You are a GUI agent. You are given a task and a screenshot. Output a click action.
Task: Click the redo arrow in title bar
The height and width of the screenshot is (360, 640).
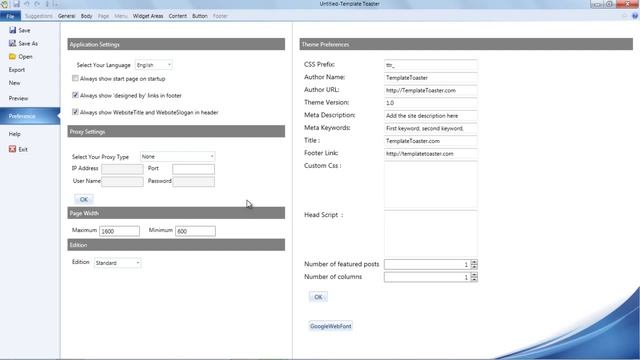37,4
